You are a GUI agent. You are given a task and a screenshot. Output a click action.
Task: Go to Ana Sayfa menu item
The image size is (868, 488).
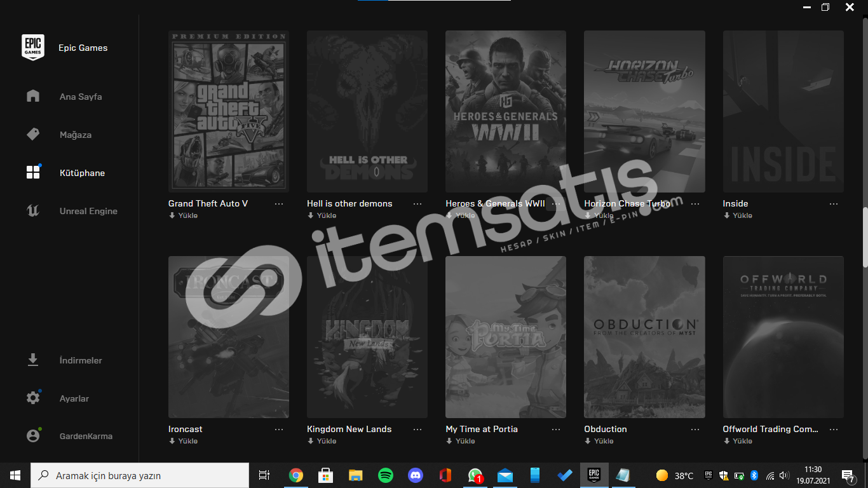pos(81,97)
